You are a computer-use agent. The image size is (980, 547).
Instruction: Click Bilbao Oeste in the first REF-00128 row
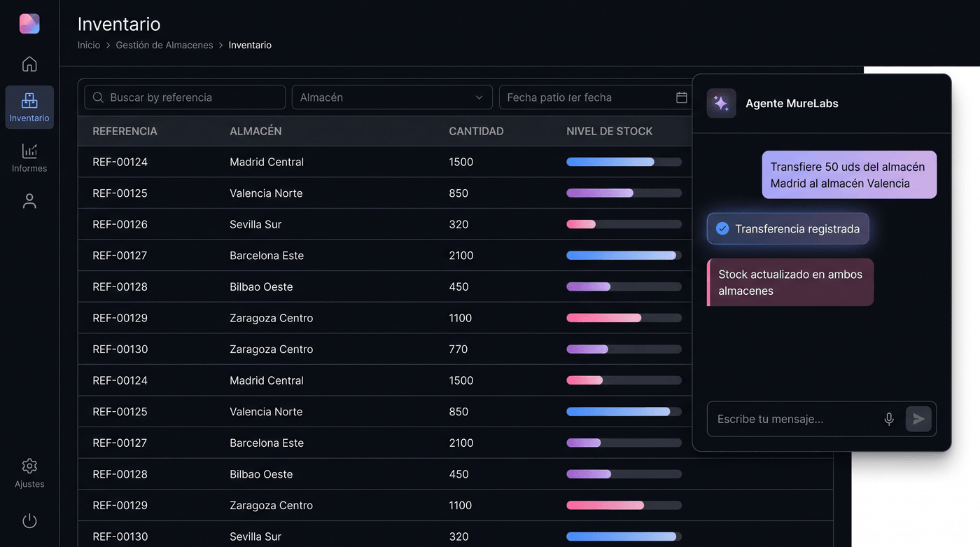tap(261, 286)
